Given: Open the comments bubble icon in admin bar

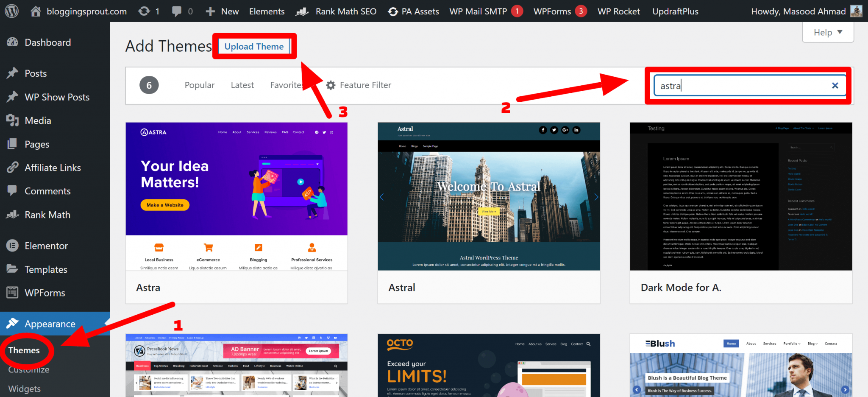Looking at the screenshot, I should (x=177, y=11).
